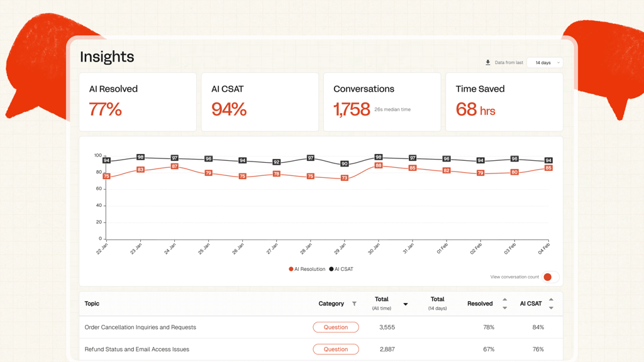644x362 pixels.
Task: Click the download data icon
Action: click(x=487, y=62)
